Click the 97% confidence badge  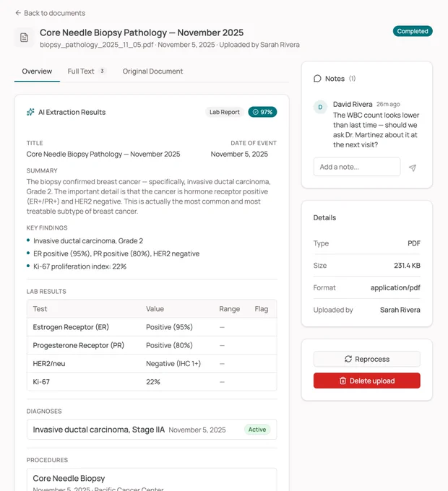[x=262, y=112]
